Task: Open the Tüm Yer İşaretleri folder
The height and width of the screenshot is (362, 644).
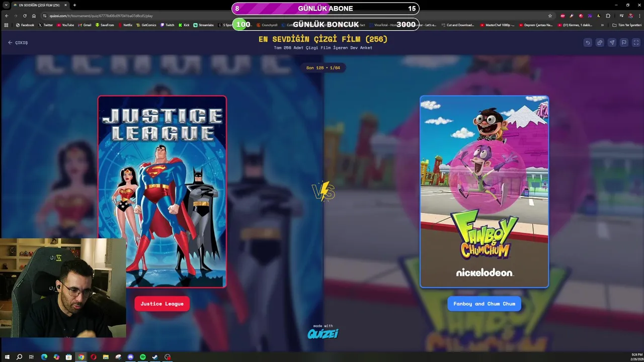Action: click(626, 25)
